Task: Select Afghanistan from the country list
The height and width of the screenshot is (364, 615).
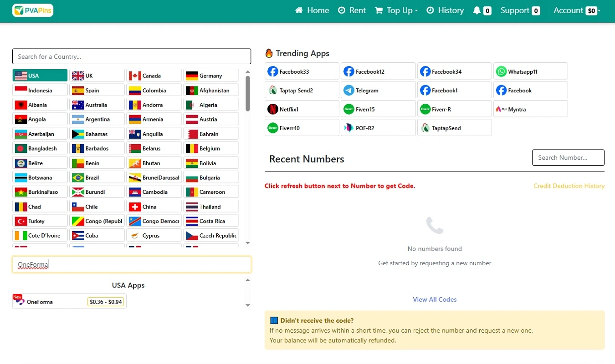Action: (211, 90)
